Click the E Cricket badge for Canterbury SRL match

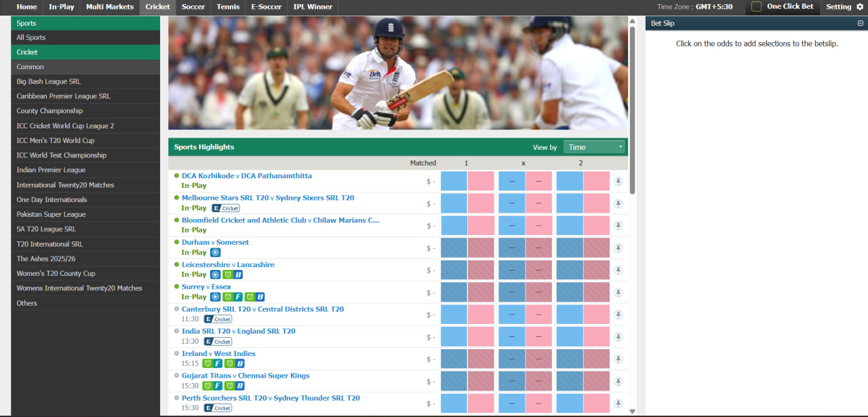coord(218,319)
